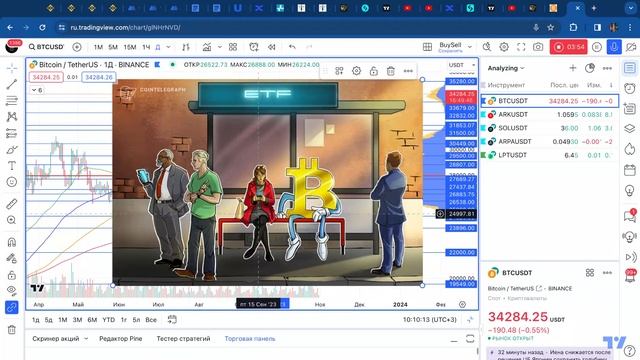Open watchlist advanced view pie icon
Image resolution: width=640 pixels, height=360 pixels.
pyautogui.click(x=589, y=68)
